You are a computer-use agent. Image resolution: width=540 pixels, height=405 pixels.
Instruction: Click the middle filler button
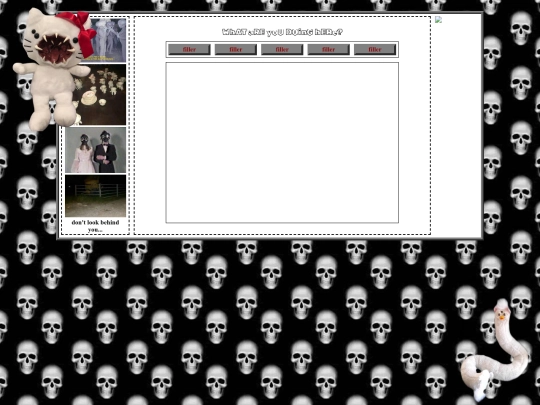click(x=282, y=50)
